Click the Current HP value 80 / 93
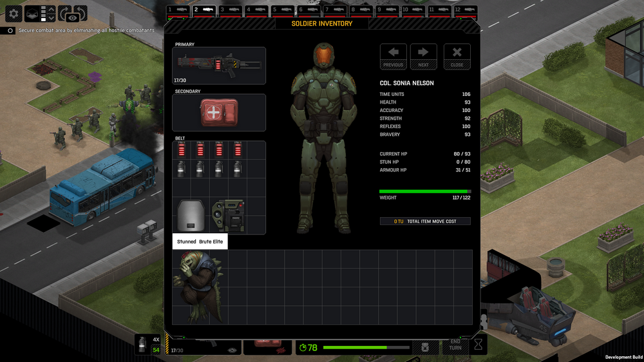Screen dimensions: 644x362 [x=462, y=154]
